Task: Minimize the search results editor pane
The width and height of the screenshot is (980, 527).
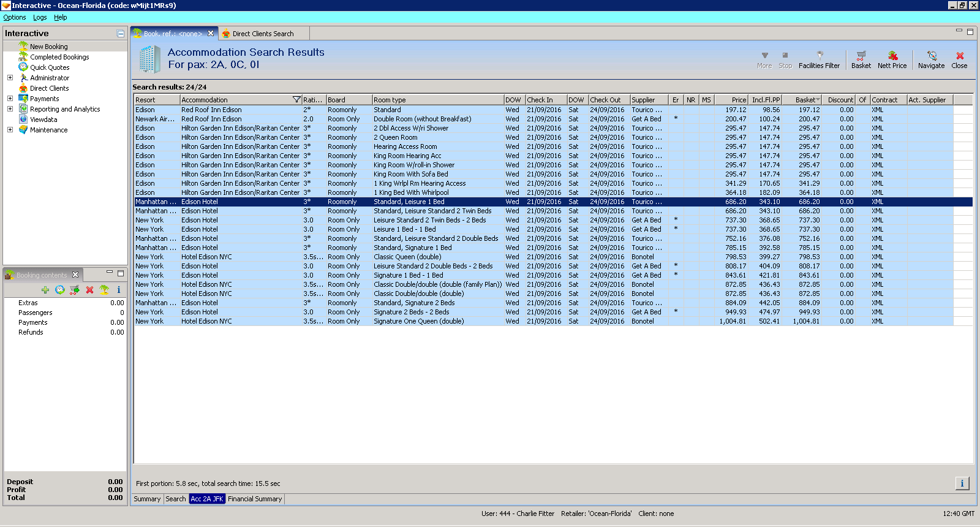Action: click(959, 31)
